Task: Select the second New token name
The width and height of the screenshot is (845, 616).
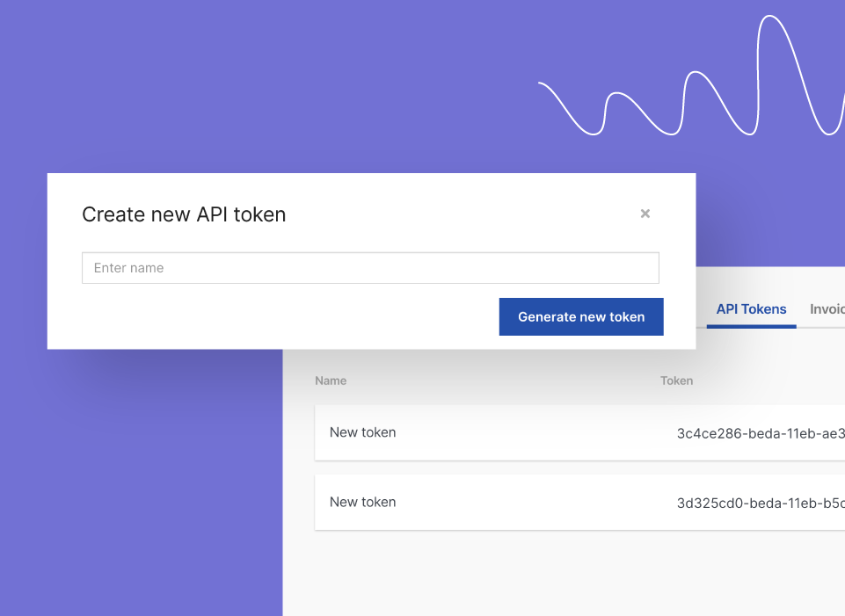Action: click(362, 502)
